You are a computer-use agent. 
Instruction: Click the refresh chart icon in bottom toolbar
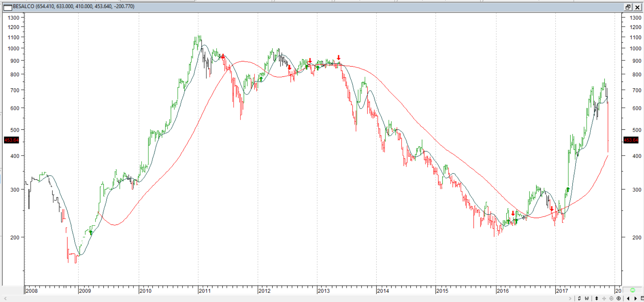(x=579, y=299)
